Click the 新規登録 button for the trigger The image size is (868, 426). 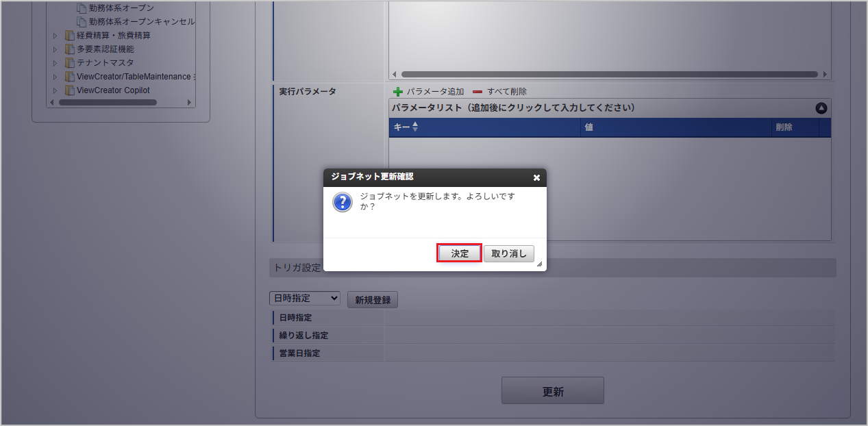(x=373, y=300)
